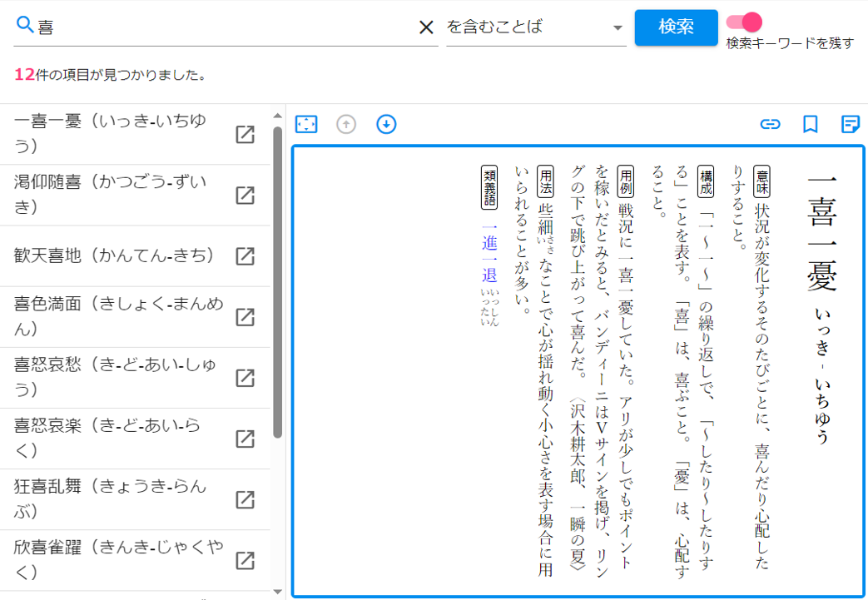Select the 喜怒哀楽 result row

coord(135,439)
